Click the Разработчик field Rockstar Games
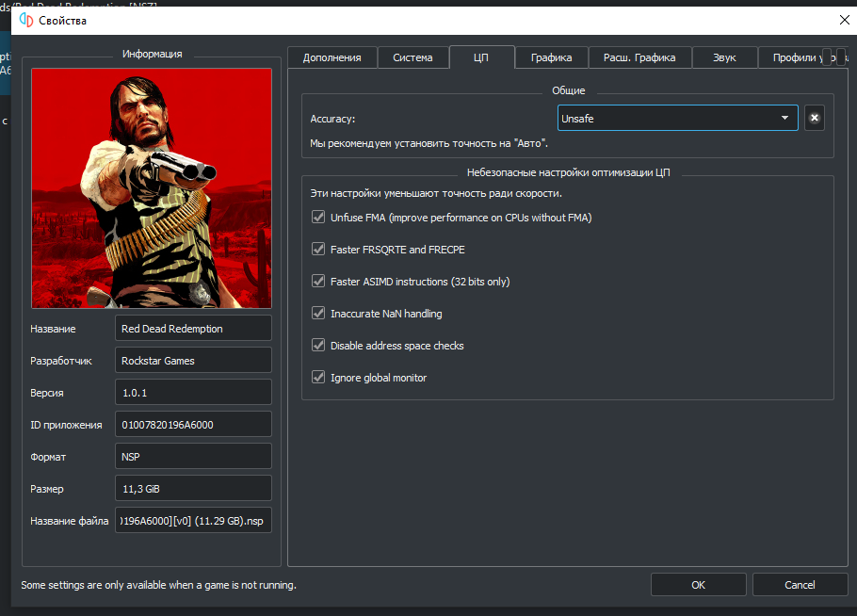 pos(193,360)
